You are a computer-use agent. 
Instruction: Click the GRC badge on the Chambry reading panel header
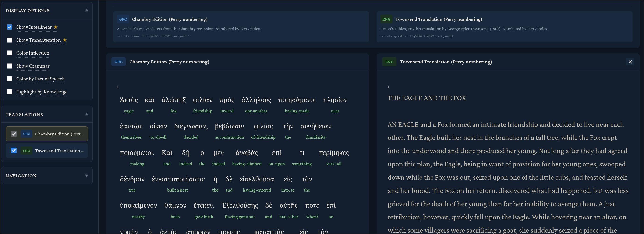pos(118,62)
